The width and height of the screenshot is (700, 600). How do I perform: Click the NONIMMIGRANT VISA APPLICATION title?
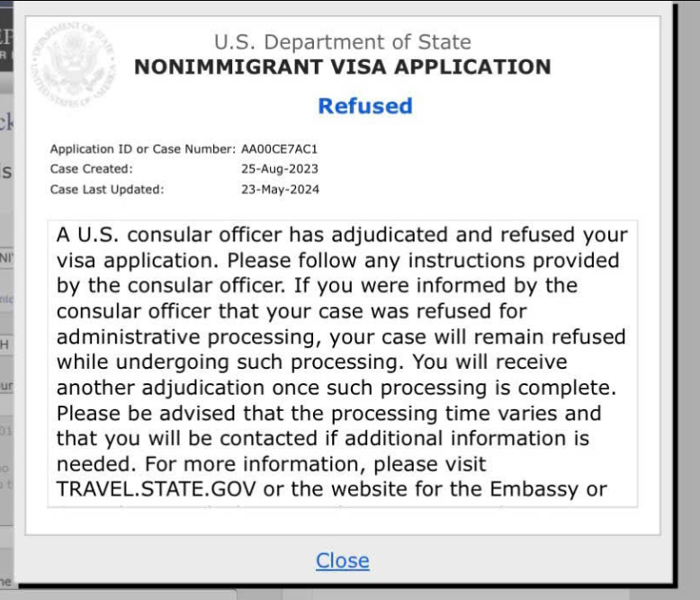[x=342, y=67]
